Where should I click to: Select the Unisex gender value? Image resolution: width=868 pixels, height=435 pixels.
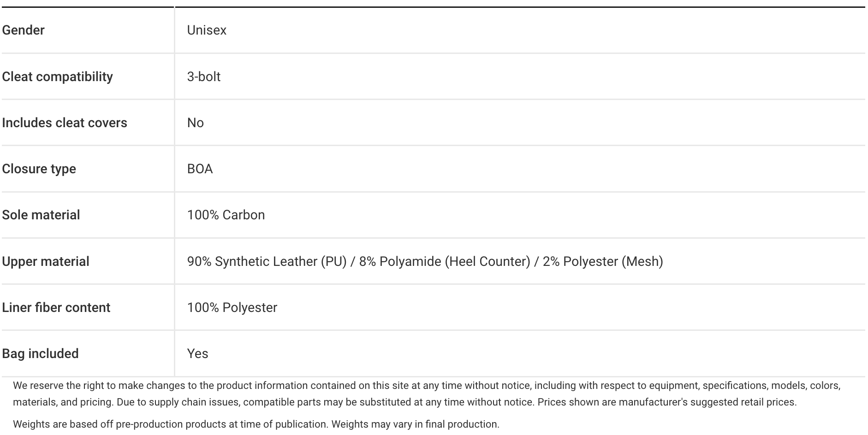click(207, 30)
